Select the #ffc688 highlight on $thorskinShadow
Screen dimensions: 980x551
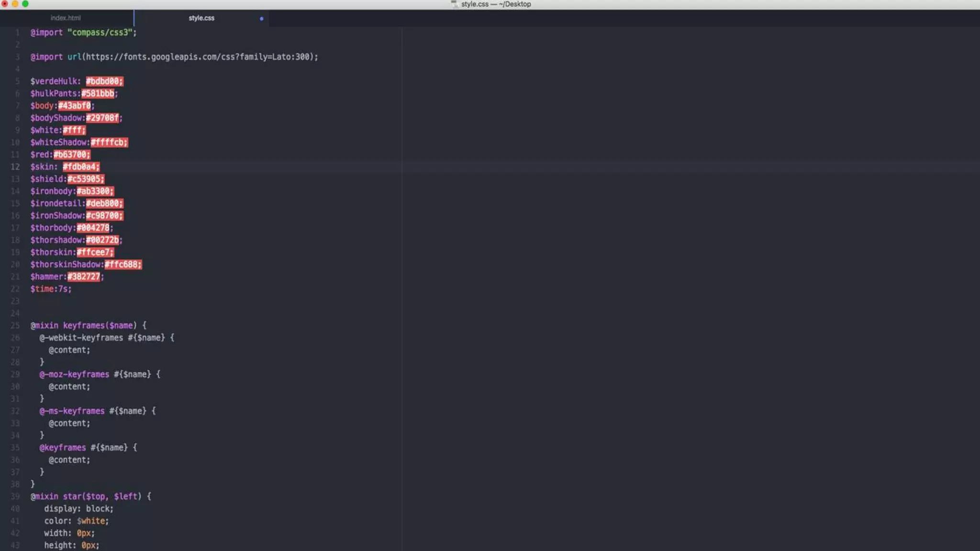click(123, 264)
